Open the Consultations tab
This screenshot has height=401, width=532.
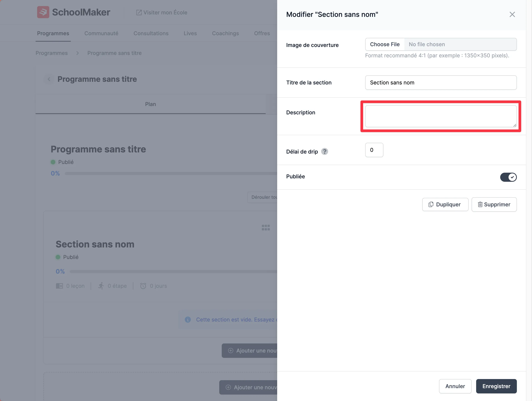click(x=151, y=33)
